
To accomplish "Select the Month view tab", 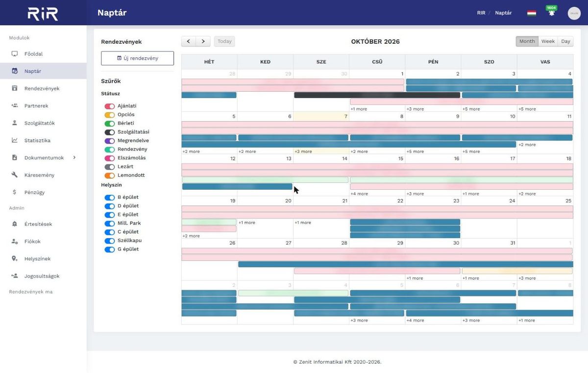I will 527,41.
